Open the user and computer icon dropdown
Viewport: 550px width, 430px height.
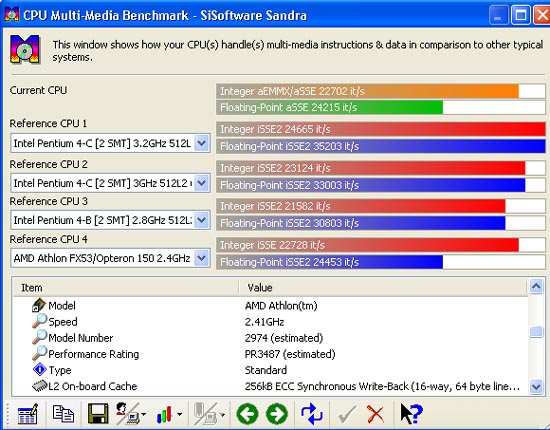(143, 415)
